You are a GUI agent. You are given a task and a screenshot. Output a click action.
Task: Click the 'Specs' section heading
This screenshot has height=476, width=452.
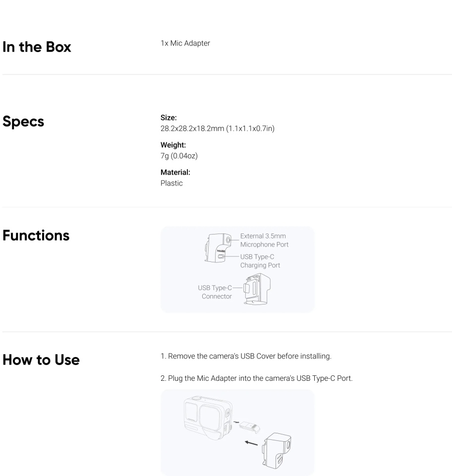tap(23, 121)
